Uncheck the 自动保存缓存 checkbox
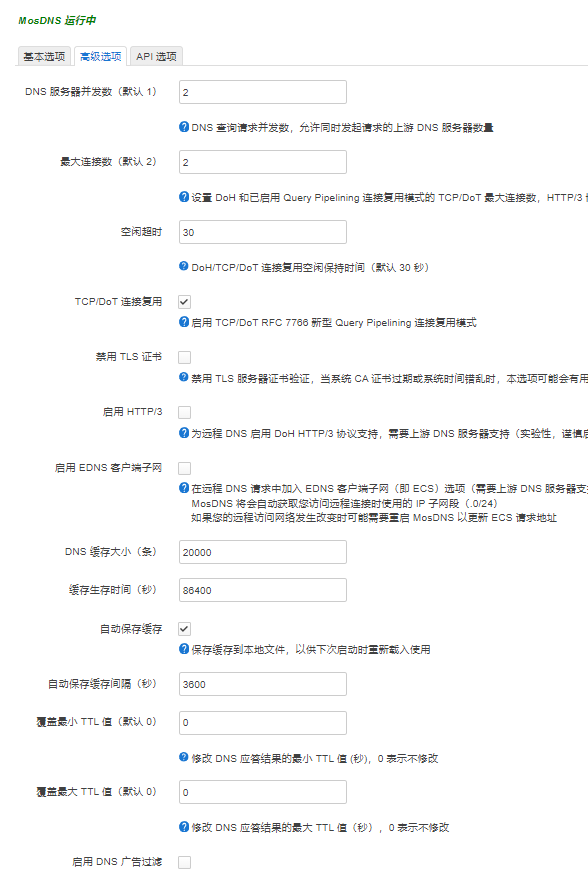This screenshot has width=588, height=884. click(184, 629)
